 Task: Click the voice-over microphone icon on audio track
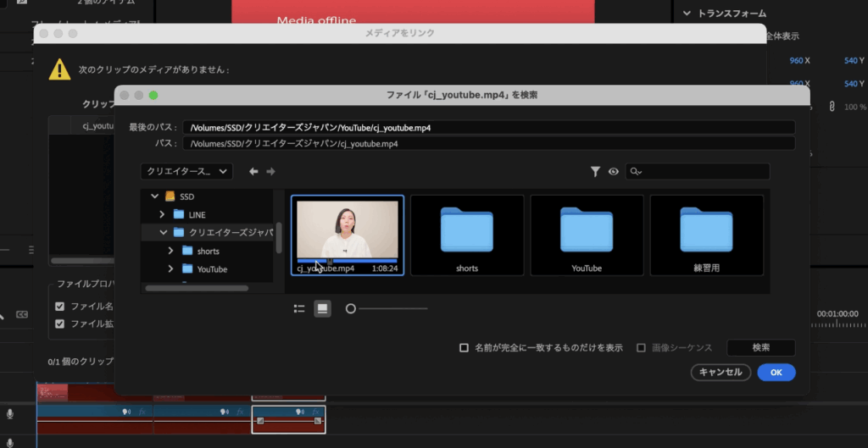coord(10,413)
